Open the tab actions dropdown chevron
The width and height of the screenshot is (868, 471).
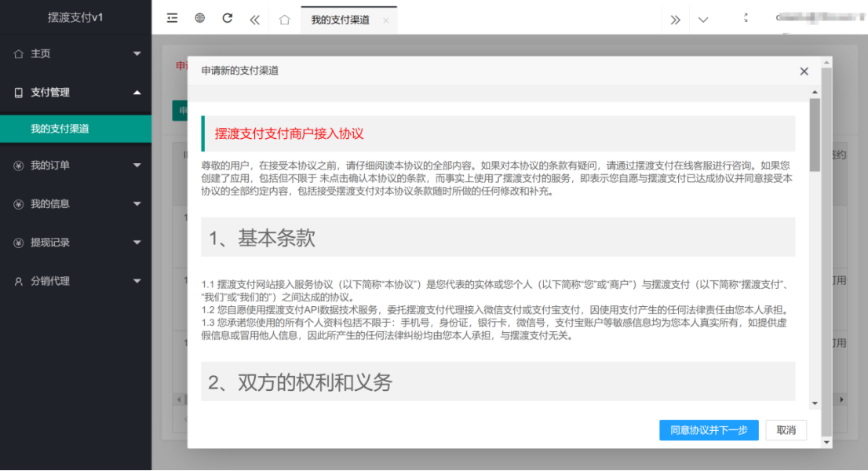(703, 20)
